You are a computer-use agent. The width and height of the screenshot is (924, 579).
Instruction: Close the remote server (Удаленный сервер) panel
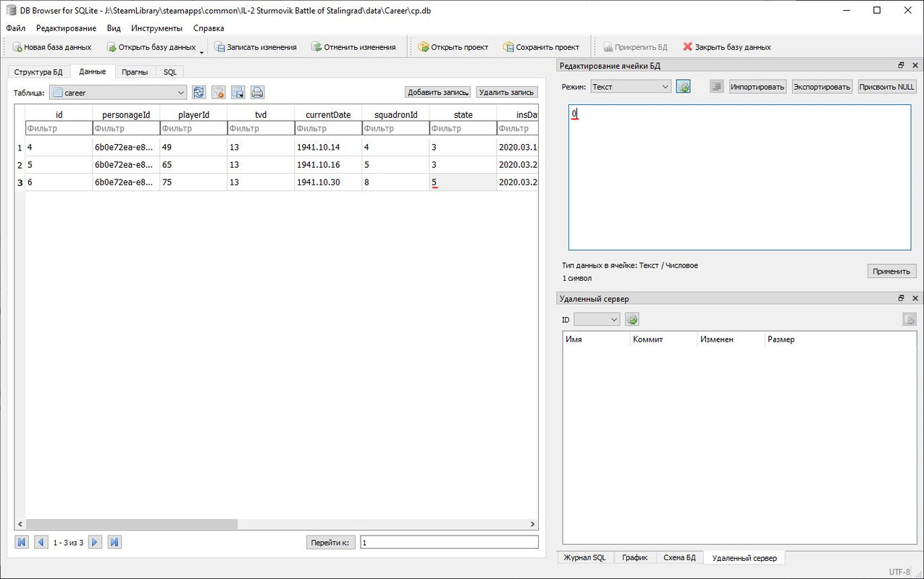915,298
